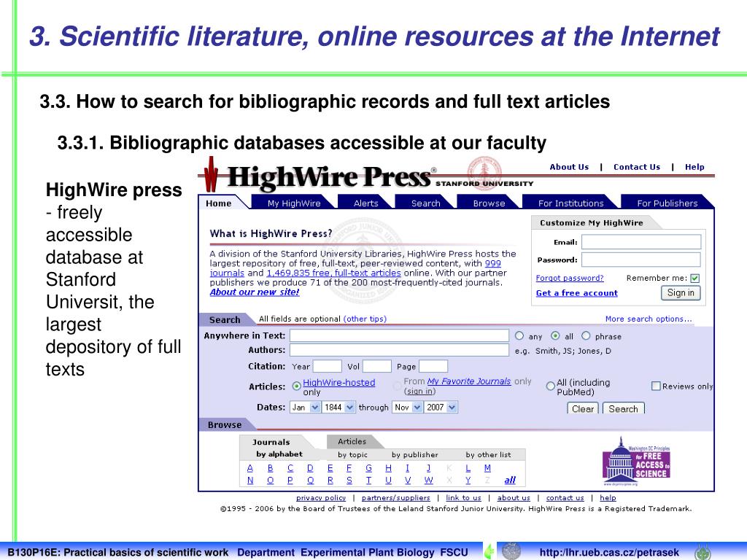Open the about us footer link
Viewport: 747px width, 560px height.
click(514, 497)
